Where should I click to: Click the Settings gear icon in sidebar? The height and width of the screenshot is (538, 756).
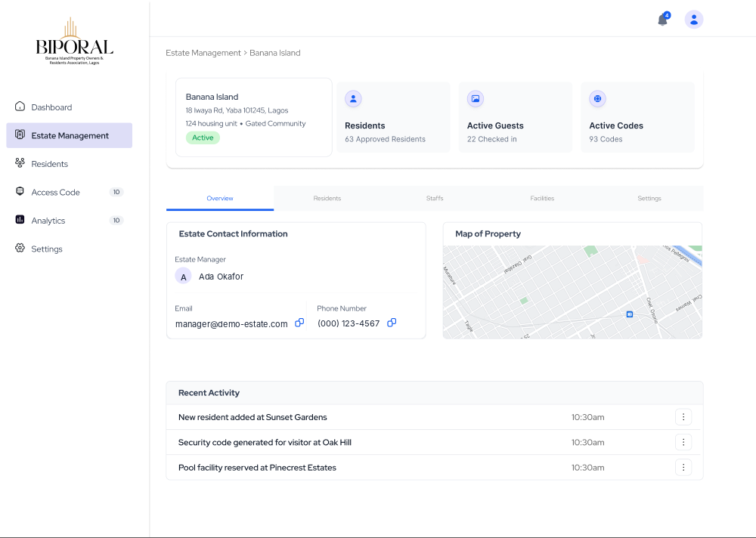(x=20, y=248)
